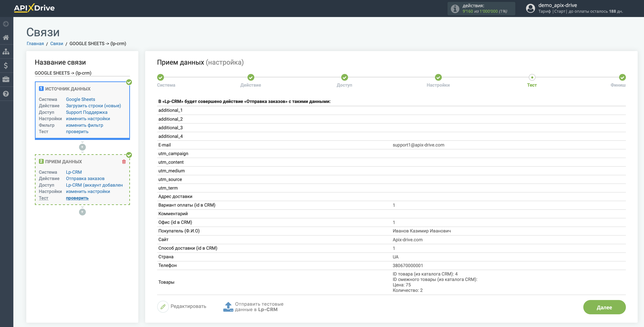Click the green checkmark on ПРИЕМ ДАННЫХ block
This screenshot has height=327, width=644.
click(x=129, y=155)
